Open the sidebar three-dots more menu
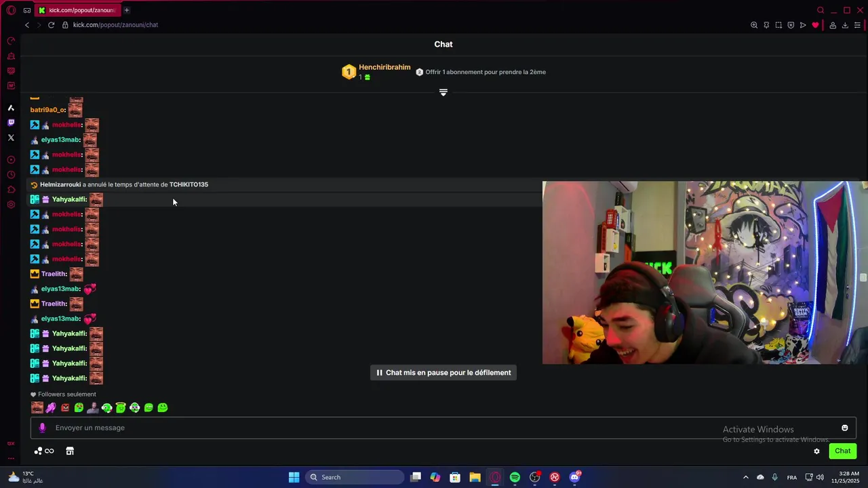 [x=11, y=459]
